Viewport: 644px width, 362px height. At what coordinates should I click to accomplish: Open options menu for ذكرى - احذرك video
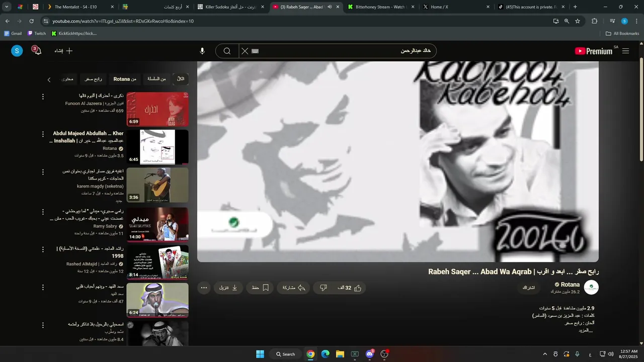(x=43, y=97)
